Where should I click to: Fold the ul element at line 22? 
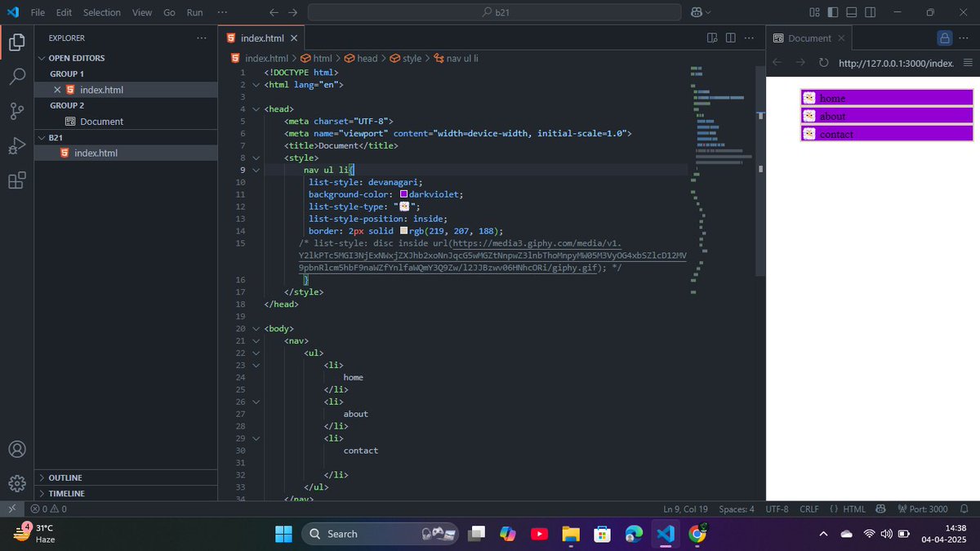256,353
